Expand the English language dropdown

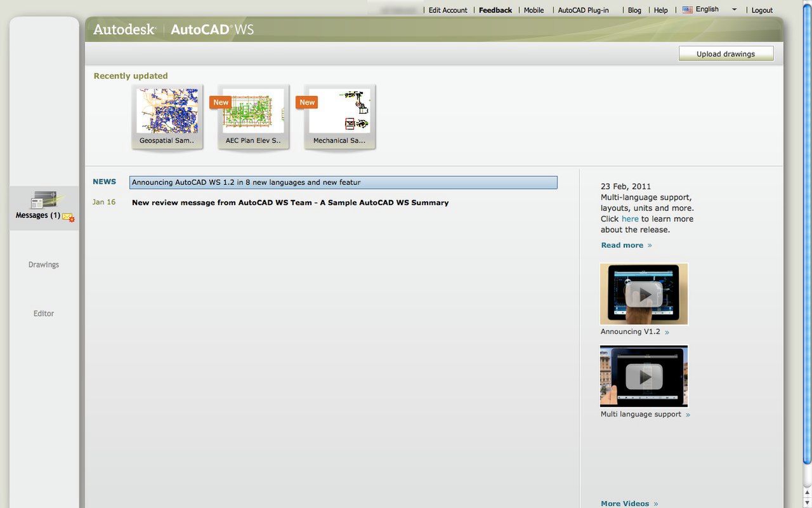point(734,10)
